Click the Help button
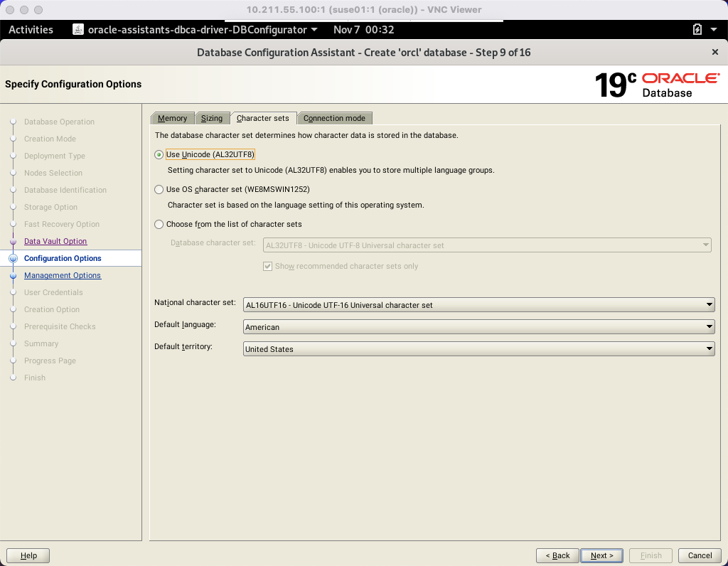 pos(28,555)
